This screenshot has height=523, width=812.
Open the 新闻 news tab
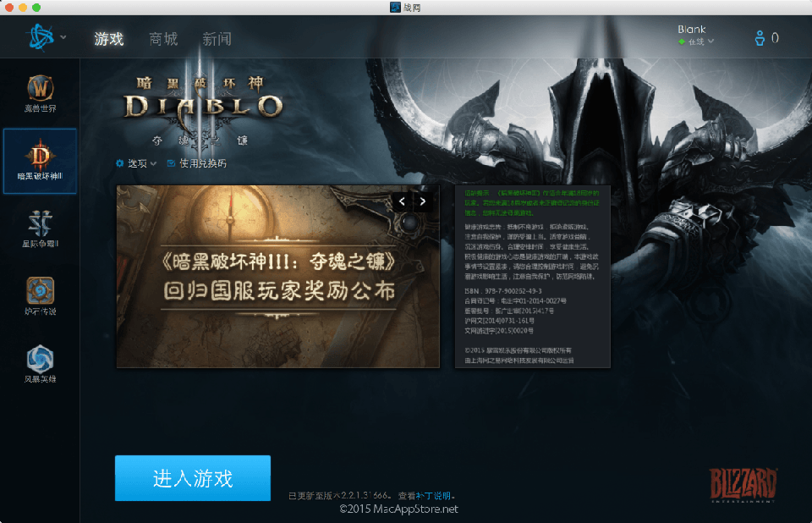(217, 39)
